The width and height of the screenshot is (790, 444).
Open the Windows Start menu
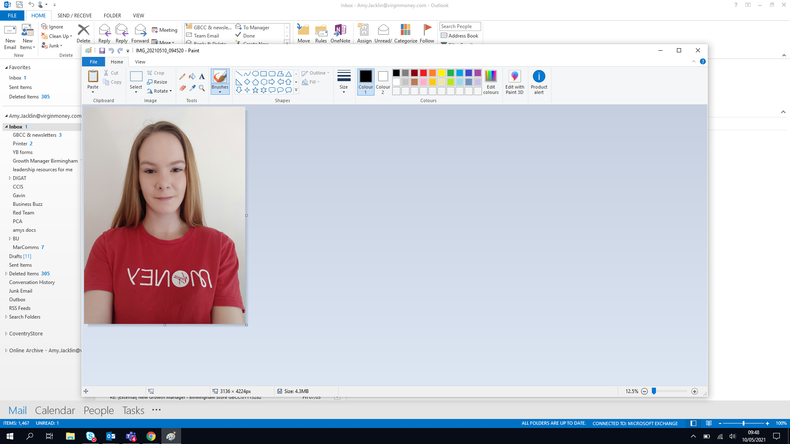(x=10, y=436)
